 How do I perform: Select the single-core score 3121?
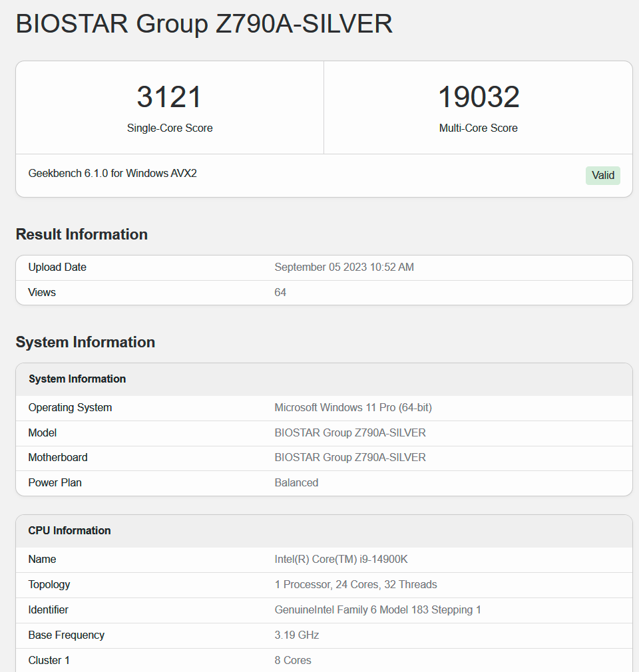169,97
